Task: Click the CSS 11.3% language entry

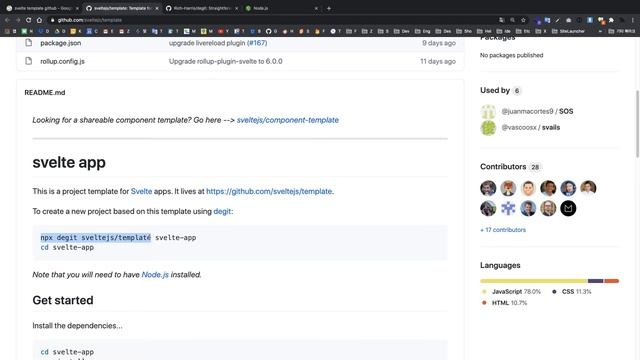Action: [x=572, y=291]
